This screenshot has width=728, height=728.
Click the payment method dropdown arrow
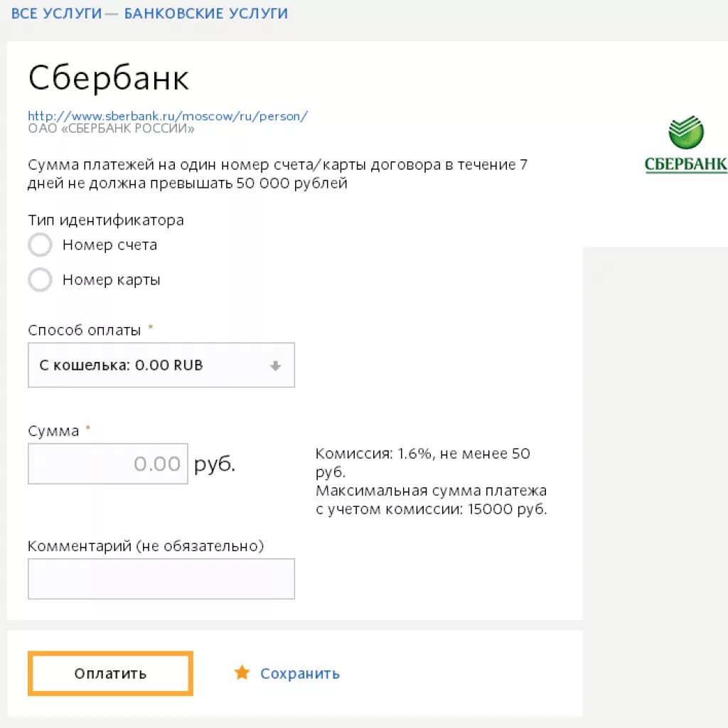click(x=276, y=366)
